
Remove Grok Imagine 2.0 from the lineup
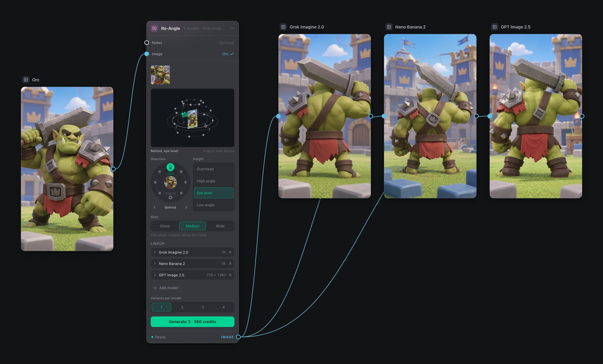(230, 252)
